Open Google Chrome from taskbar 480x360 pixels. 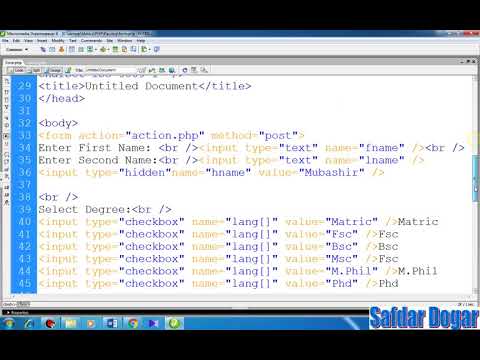tap(133, 323)
